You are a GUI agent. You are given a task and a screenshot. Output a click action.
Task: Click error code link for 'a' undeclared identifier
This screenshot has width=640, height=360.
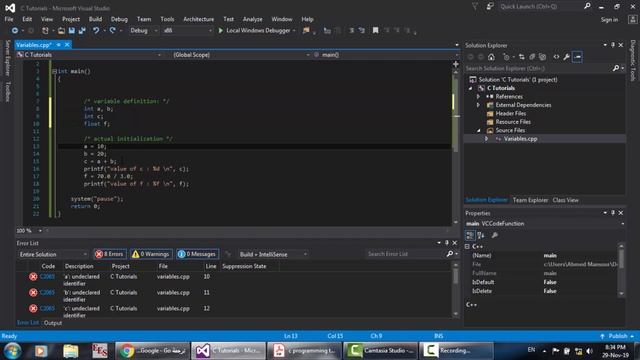(x=47, y=277)
